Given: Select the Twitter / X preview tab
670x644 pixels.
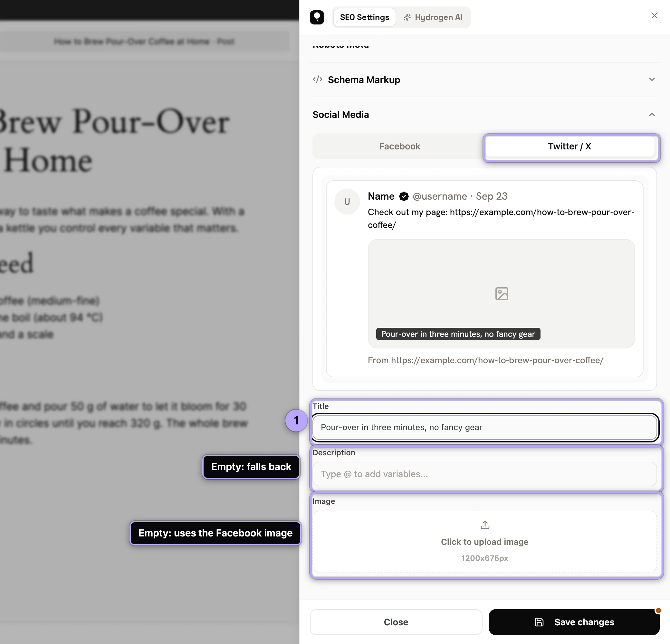Looking at the screenshot, I should 570,146.
